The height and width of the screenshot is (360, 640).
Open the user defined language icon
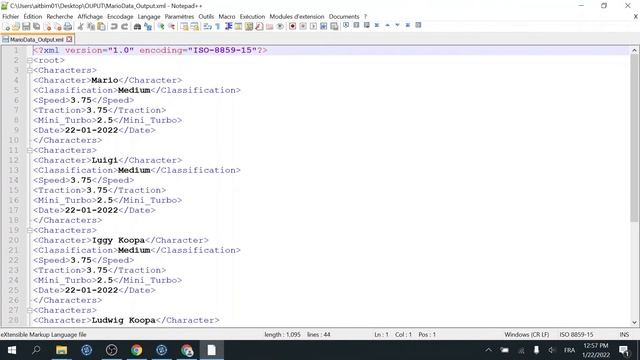pyautogui.click(x=238, y=27)
